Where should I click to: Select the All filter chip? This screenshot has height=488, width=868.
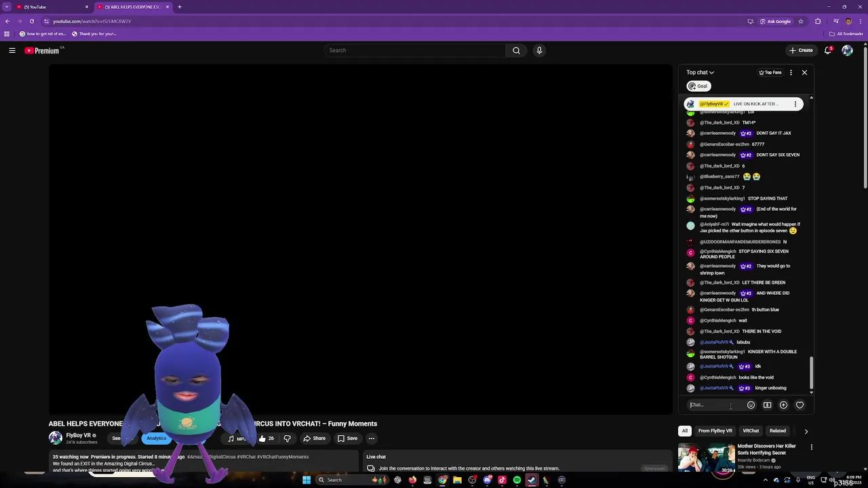[685, 431]
